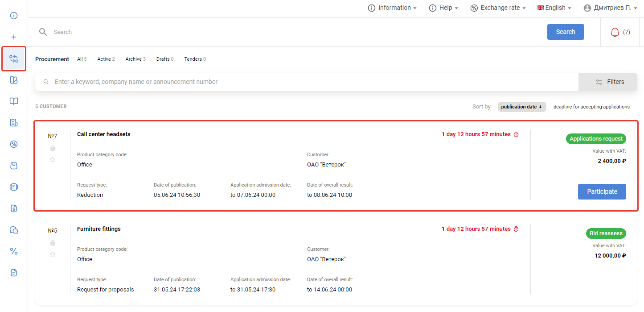Click the notifications bell icon

(615, 32)
